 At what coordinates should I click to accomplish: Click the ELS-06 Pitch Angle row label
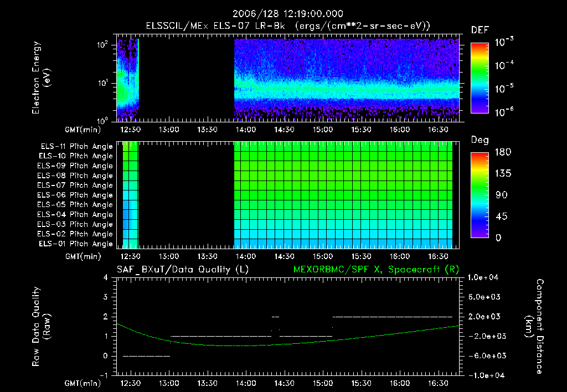tap(75, 195)
